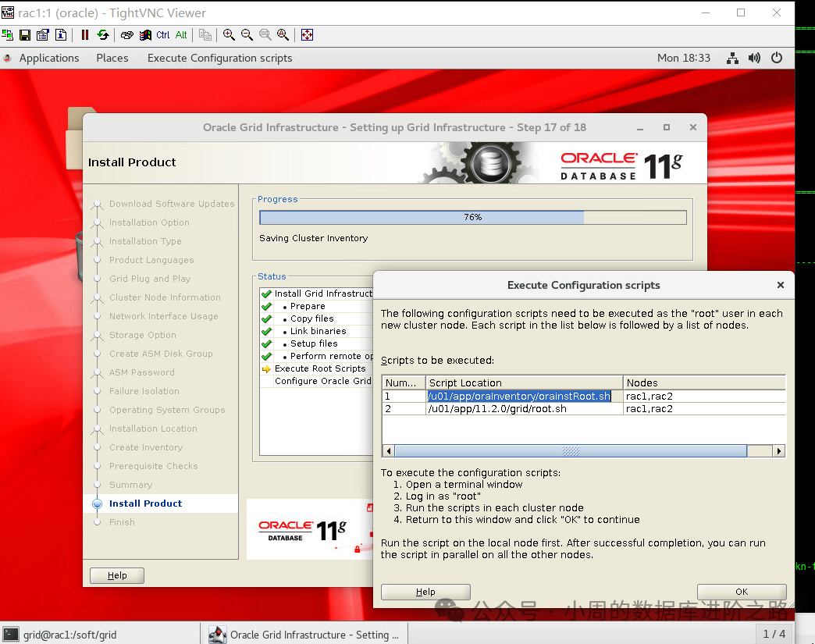
Task: Switch to Oracle Grid Infrastructure taskbar item
Action: point(305,634)
